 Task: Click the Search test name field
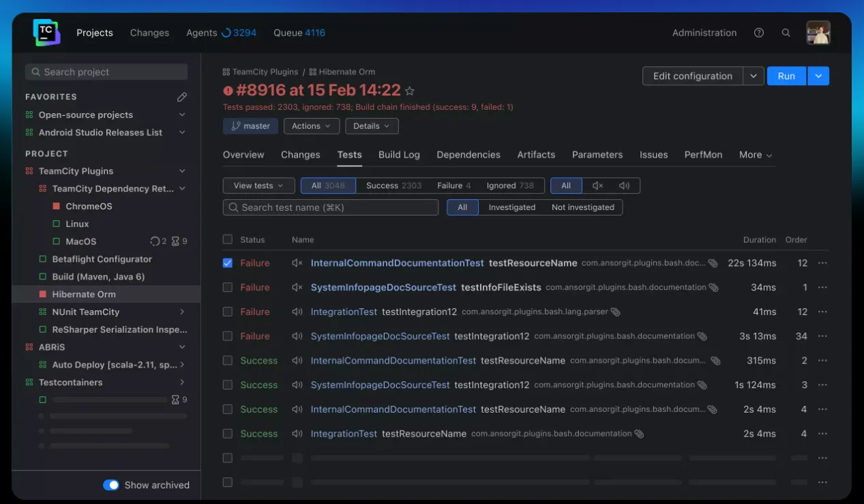coord(331,207)
